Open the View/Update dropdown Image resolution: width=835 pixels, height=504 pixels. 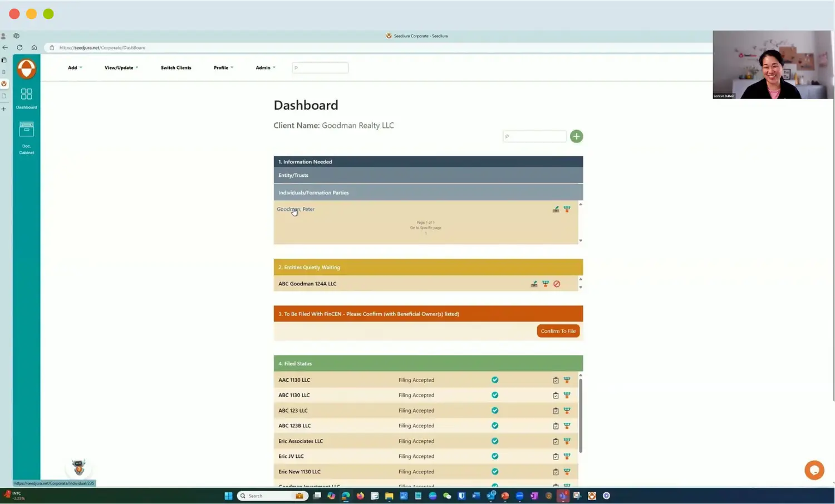(x=121, y=68)
